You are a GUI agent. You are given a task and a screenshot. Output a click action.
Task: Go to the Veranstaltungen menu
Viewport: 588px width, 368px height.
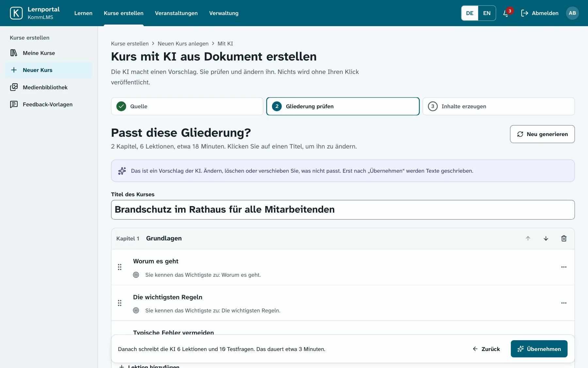[x=176, y=13]
